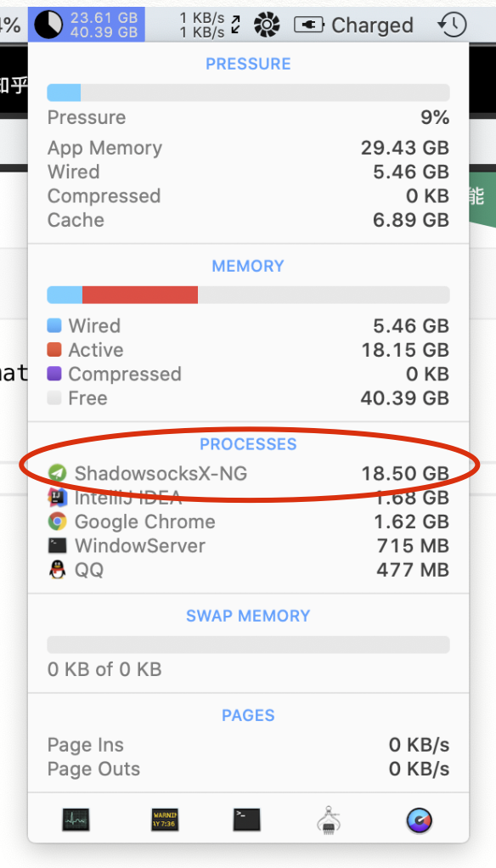Click the Wired memory color swatch
496x868 pixels.
pyautogui.click(x=53, y=325)
